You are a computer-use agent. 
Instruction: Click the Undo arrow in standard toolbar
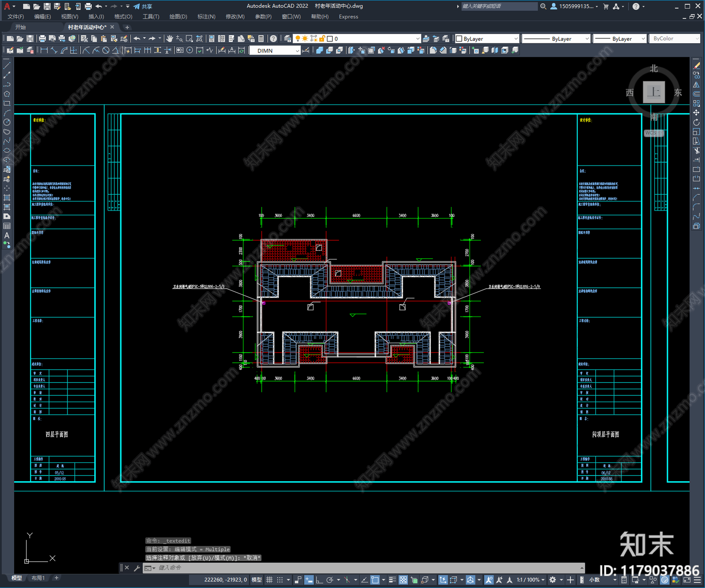click(137, 39)
